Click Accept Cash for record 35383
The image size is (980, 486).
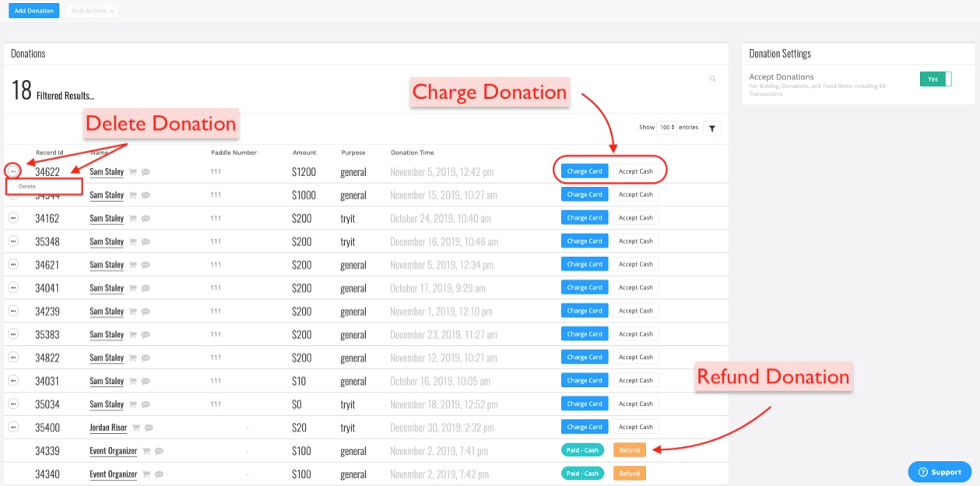[636, 333]
